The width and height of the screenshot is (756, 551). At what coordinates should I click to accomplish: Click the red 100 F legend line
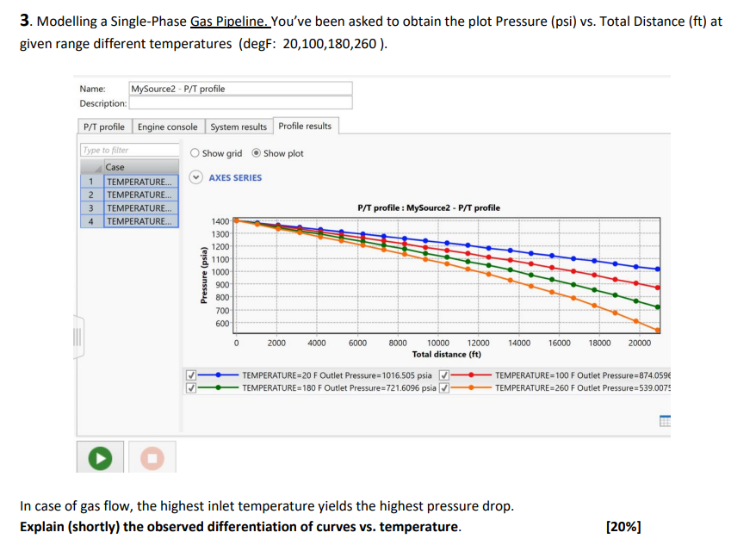point(471,375)
